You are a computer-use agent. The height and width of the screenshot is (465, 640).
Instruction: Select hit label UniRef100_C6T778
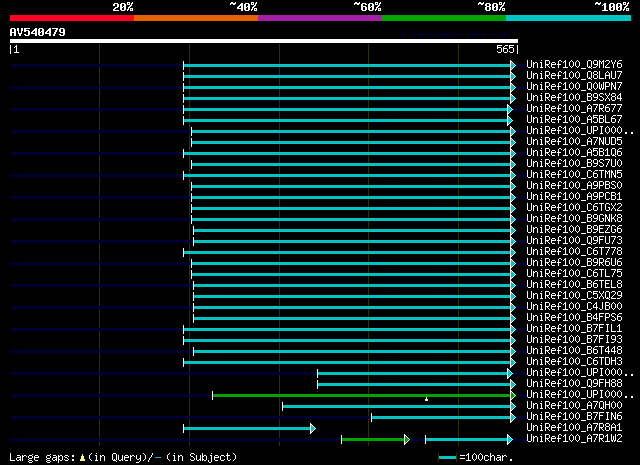pos(574,251)
